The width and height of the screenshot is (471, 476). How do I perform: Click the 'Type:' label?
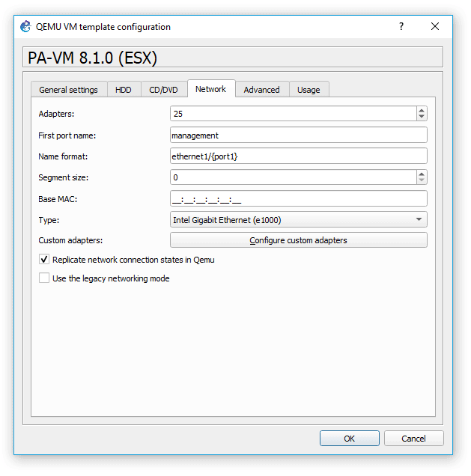point(49,220)
